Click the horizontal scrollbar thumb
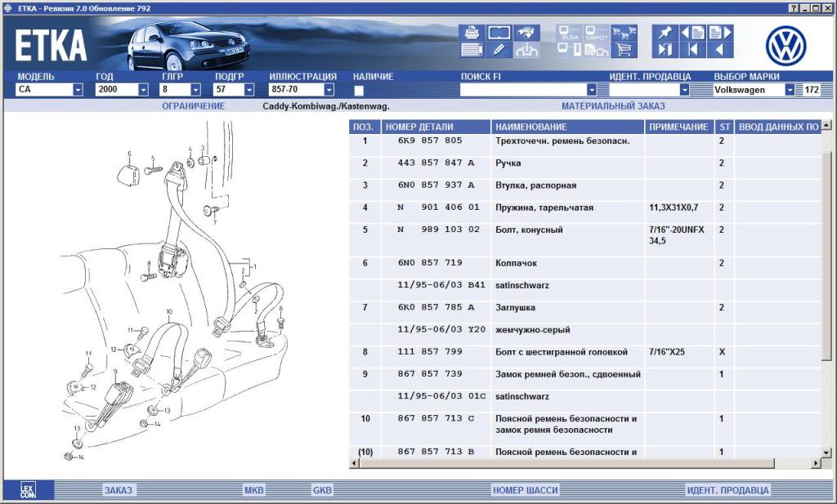The height and width of the screenshot is (504, 837). 566,463
